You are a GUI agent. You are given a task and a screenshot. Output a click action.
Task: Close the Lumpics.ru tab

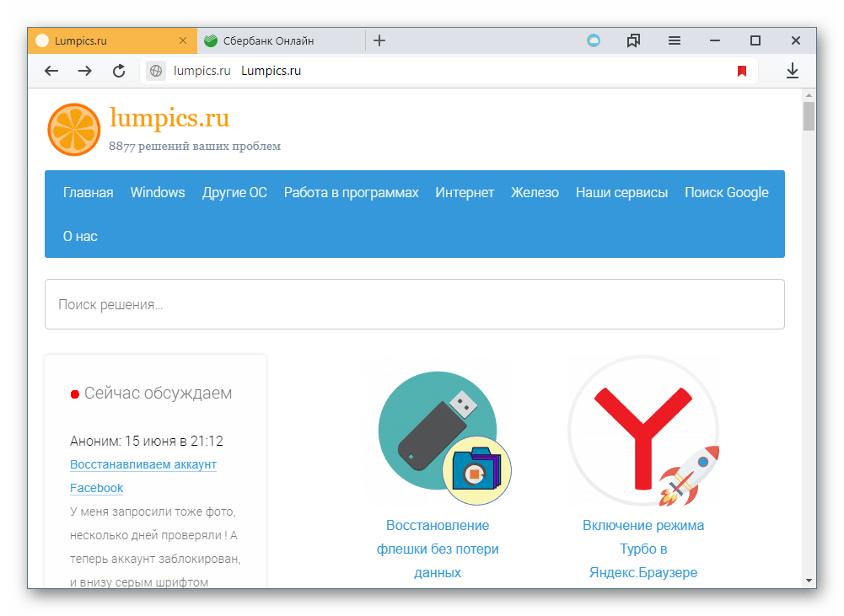coord(183,40)
